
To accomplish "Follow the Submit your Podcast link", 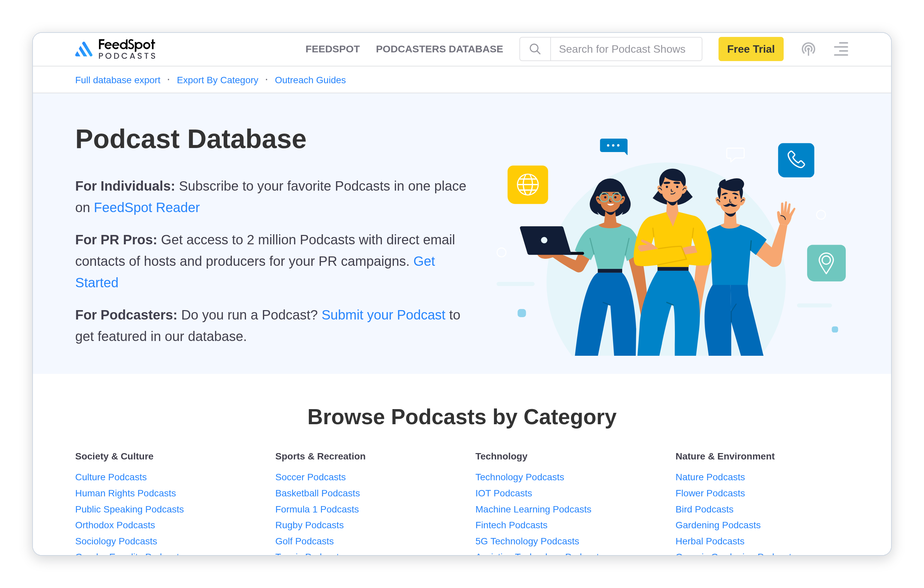I will [383, 315].
